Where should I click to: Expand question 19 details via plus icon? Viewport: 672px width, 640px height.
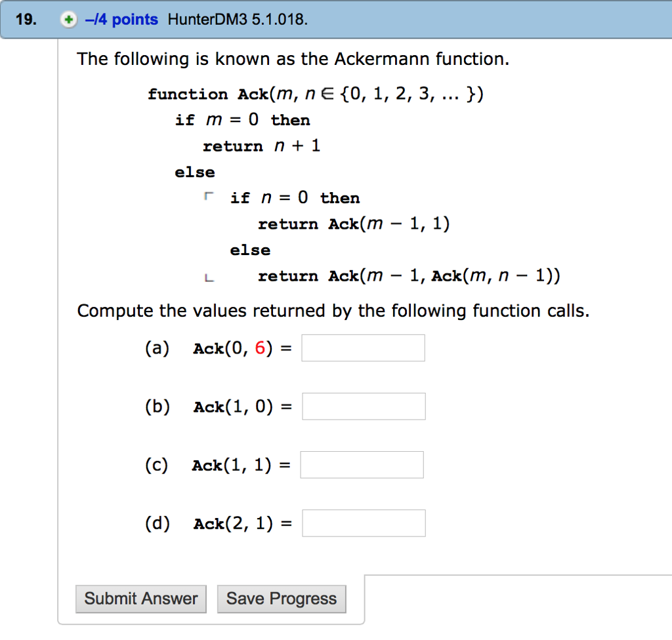pos(68,20)
